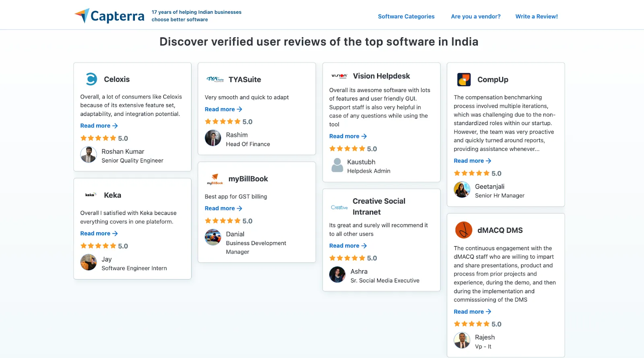Click the '17 years of helping' tagline
The height and width of the screenshot is (358, 644).
tap(196, 16)
